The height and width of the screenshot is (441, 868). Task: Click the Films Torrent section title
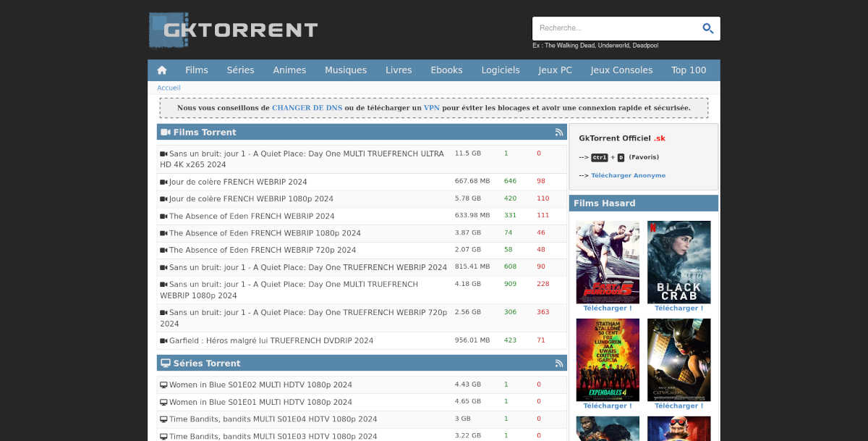[x=205, y=133]
